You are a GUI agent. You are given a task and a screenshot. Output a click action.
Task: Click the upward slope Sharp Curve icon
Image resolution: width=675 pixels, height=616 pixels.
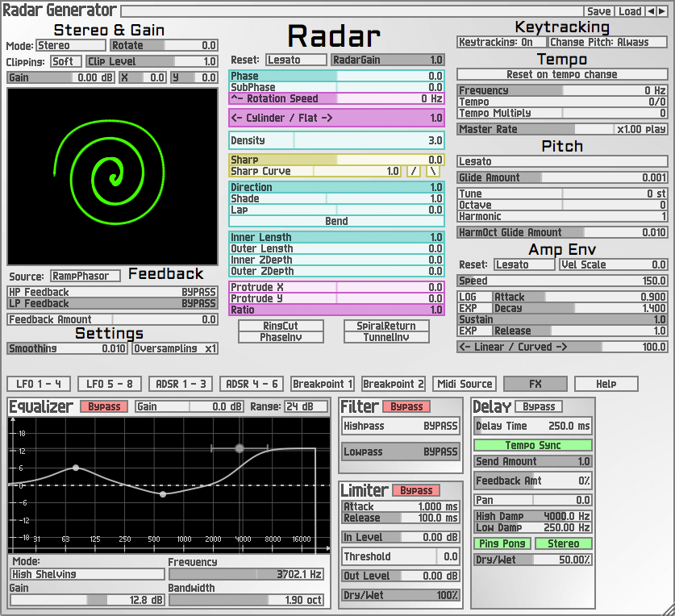pyautogui.click(x=412, y=170)
